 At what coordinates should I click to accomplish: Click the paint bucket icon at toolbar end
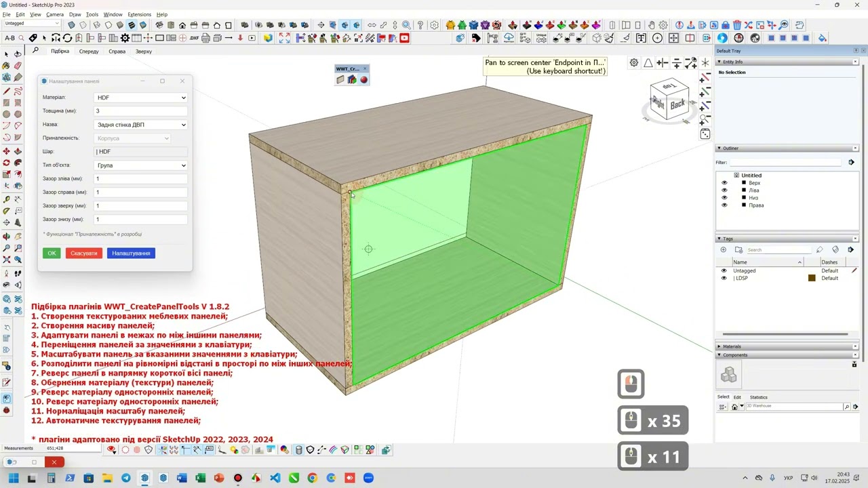[823, 38]
